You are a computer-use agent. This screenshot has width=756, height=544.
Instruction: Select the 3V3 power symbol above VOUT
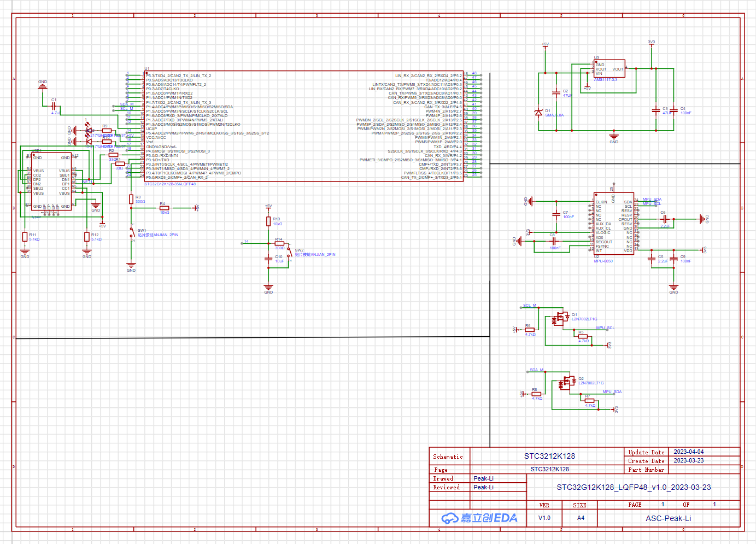point(652,43)
